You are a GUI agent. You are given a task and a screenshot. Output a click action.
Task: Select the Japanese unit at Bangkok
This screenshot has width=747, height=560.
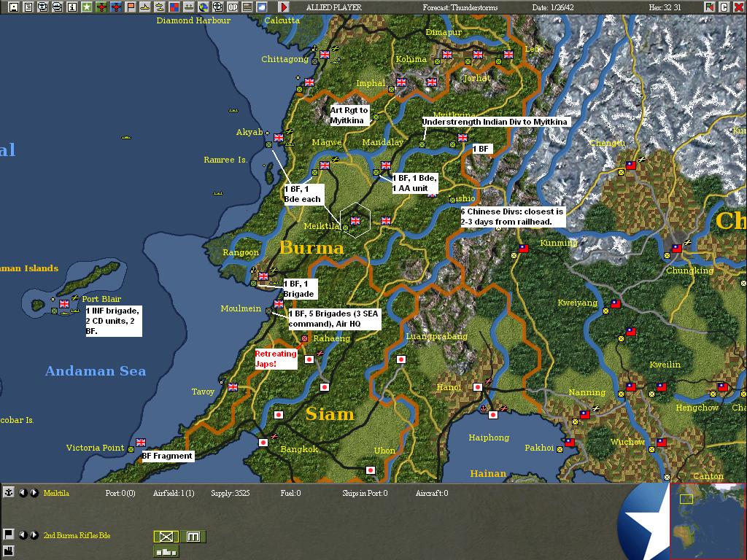pyautogui.click(x=263, y=443)
